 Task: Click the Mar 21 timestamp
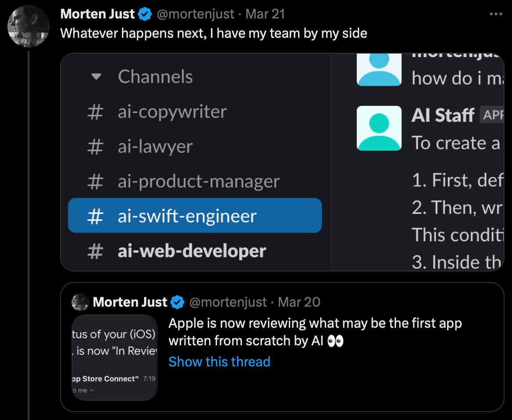[x=265, y=14]
